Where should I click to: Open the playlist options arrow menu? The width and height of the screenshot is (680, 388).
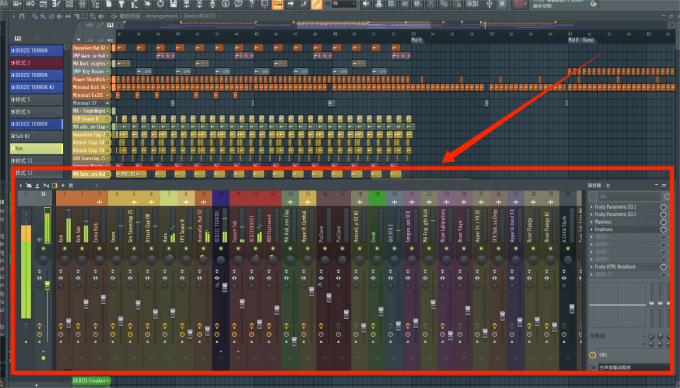14,16
